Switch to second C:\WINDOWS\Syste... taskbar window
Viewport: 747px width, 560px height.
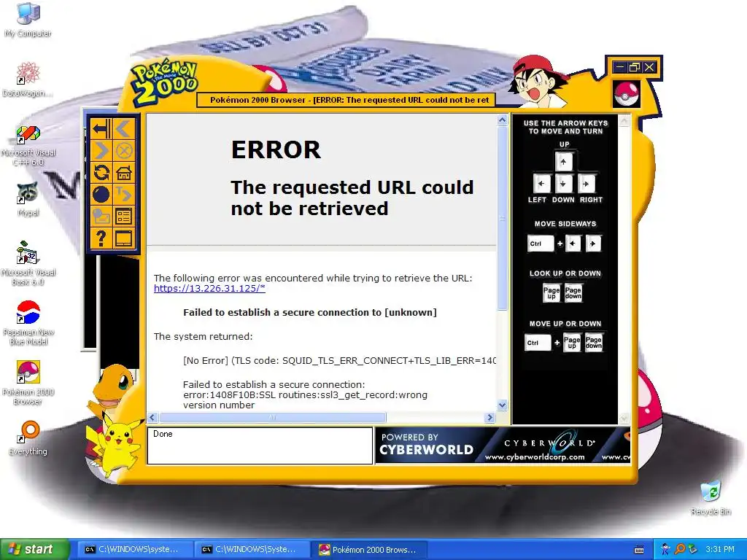coord(252,550)
